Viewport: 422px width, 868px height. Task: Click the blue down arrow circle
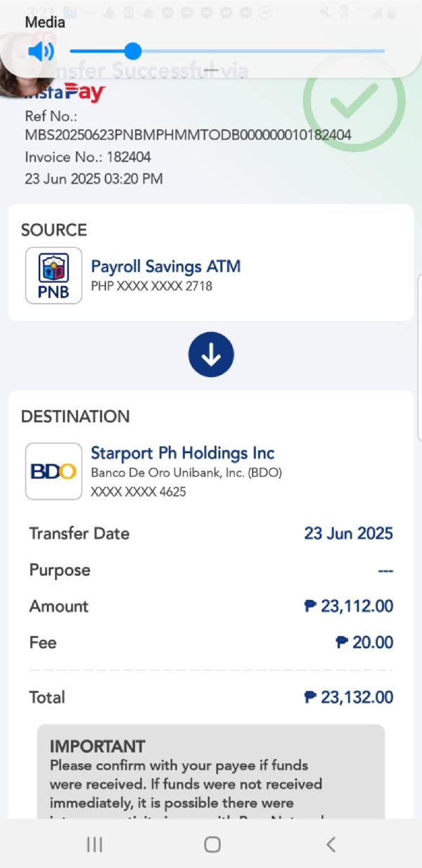point(211,356)
